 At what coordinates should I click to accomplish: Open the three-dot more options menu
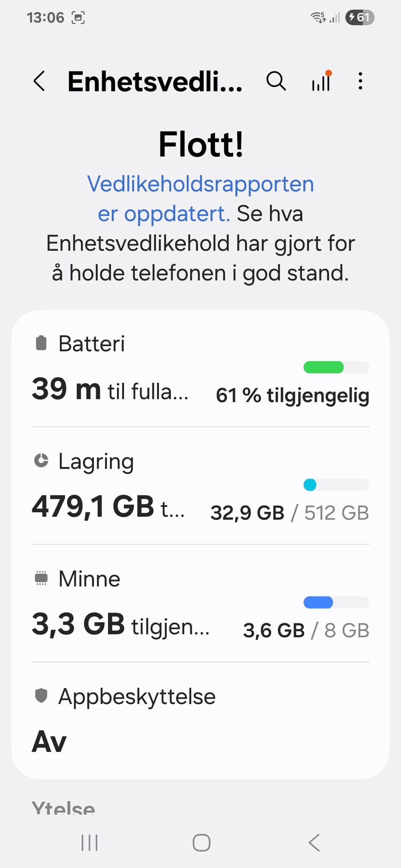click(x=360, y=81)
